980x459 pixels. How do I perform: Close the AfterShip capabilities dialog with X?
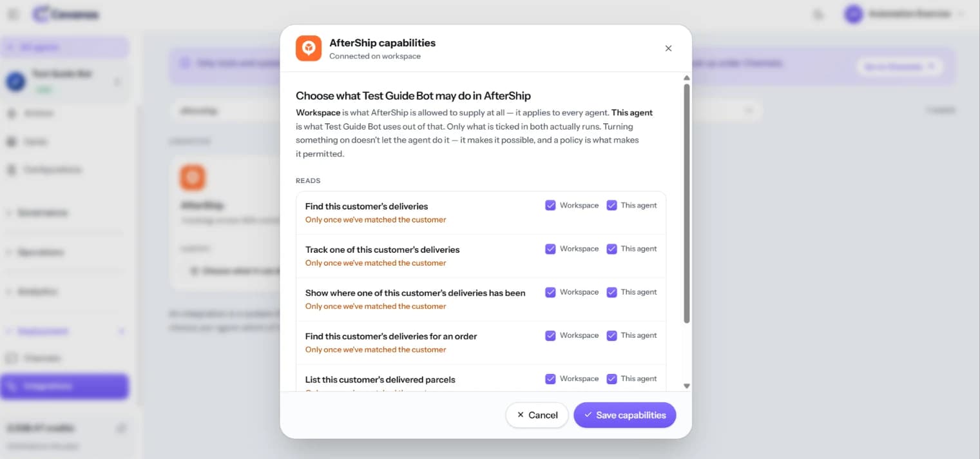pos(668,48)
